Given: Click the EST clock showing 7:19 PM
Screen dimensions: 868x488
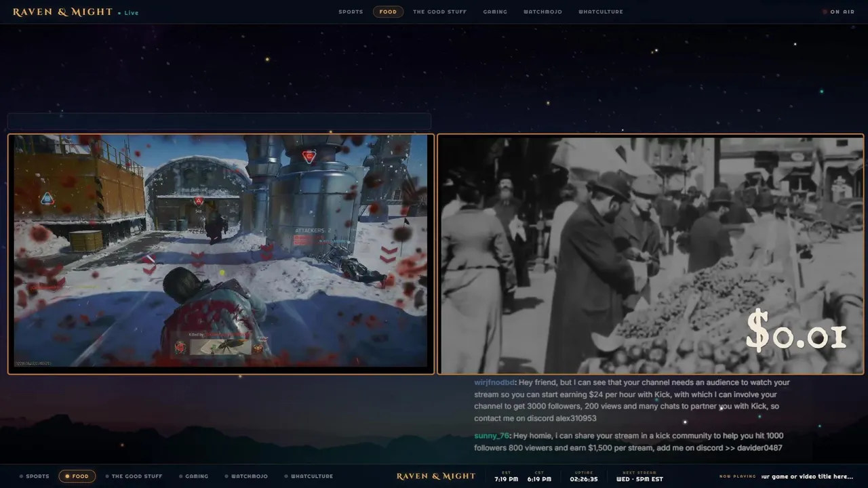Looking at the screenshot, I should [x=506, y=476].
